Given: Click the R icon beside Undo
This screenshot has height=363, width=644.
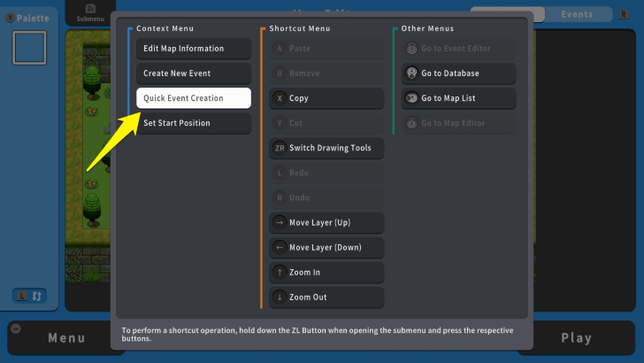Looking at the screenshot, I should (x=280, y=197).
